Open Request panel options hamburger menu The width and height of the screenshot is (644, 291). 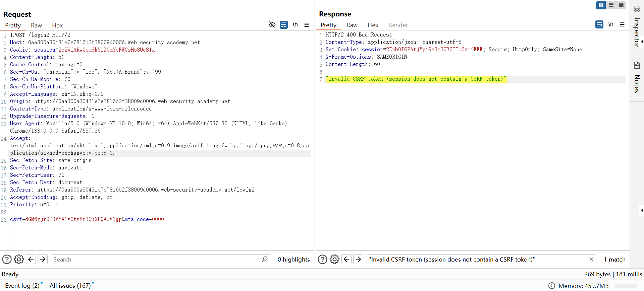pos(307,25)
